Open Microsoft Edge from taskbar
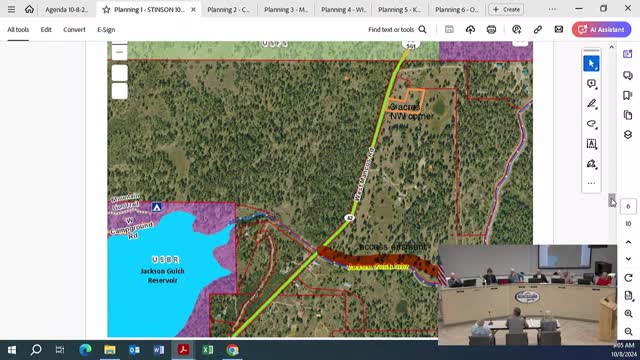This screenshot has width=640, height=360. click(85, 350)
